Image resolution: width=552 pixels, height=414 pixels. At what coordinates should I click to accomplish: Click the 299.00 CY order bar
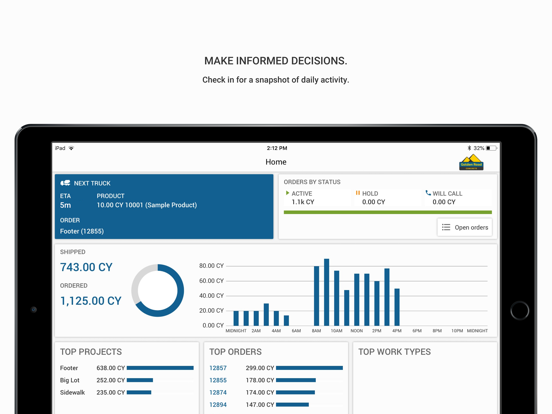[x=309, y=368]
